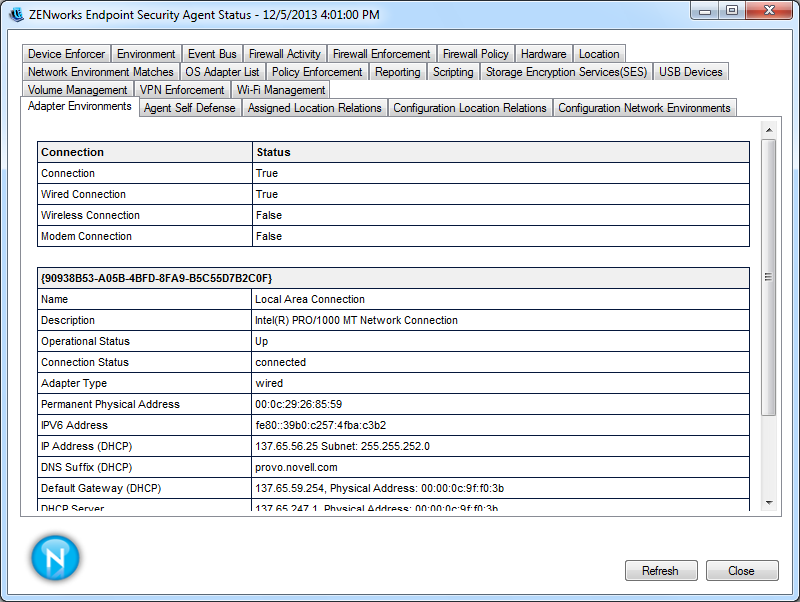
Task: Click the Novell N logo icon
Action: coord(55,558)
